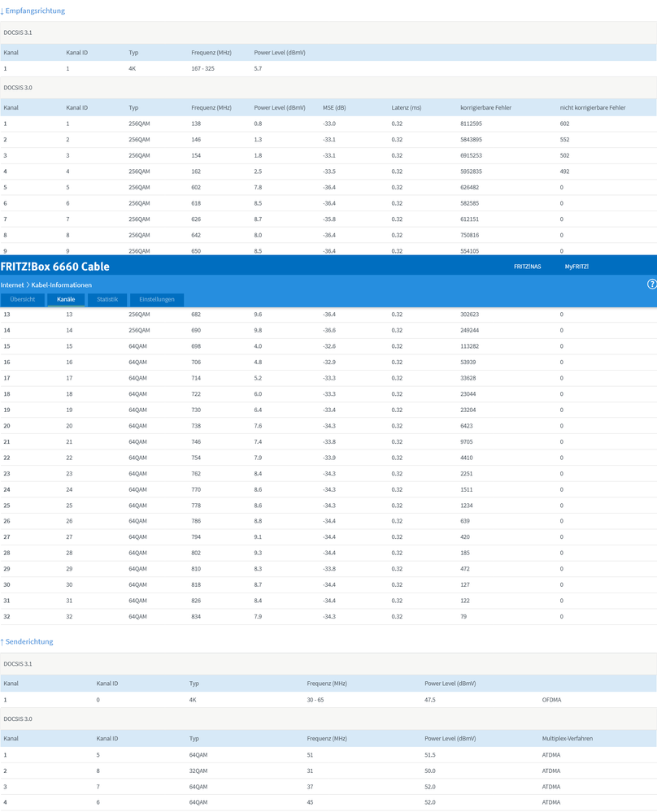Select the DOCSIS 3.1 label under Empfangsrichtung
The width and height of the screenshot is (657, 812).
coord(18,33)
